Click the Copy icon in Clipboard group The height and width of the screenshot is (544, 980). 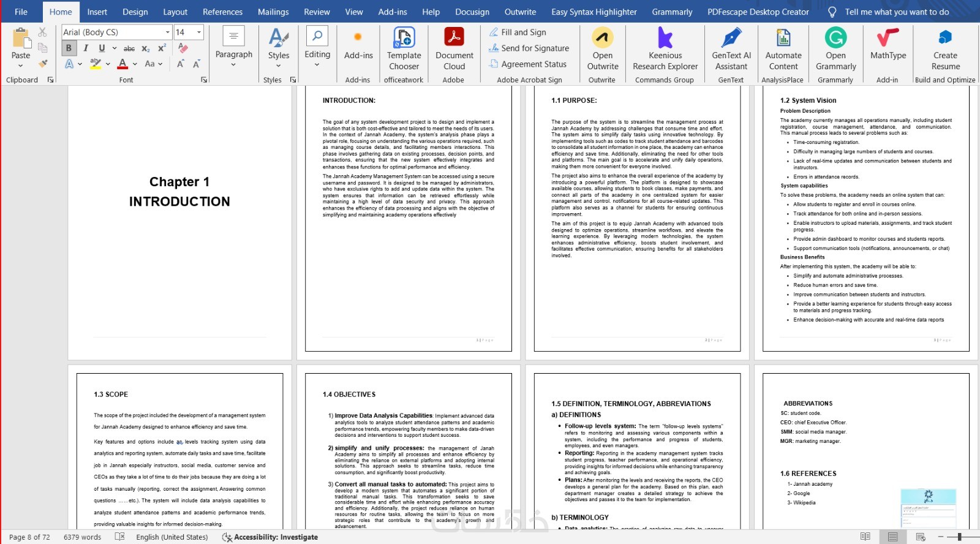[x=42, y=48]
